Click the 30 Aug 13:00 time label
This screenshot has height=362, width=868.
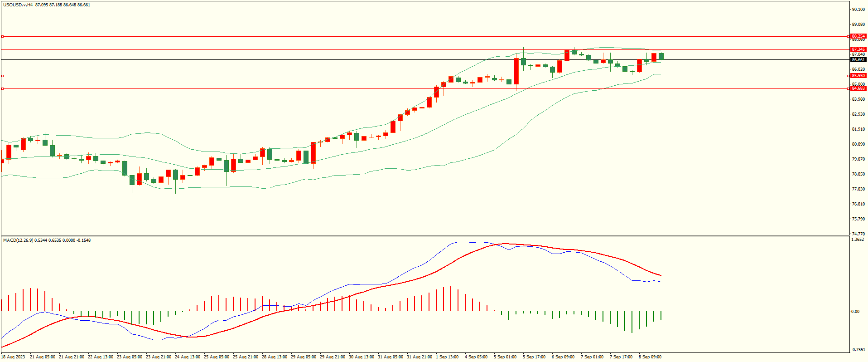tap(362, 357)
